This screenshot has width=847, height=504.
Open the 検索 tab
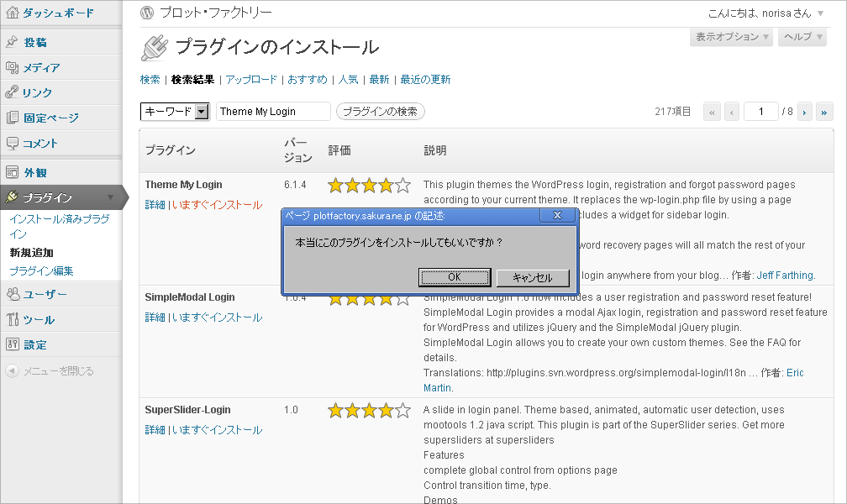pos(150,80)
